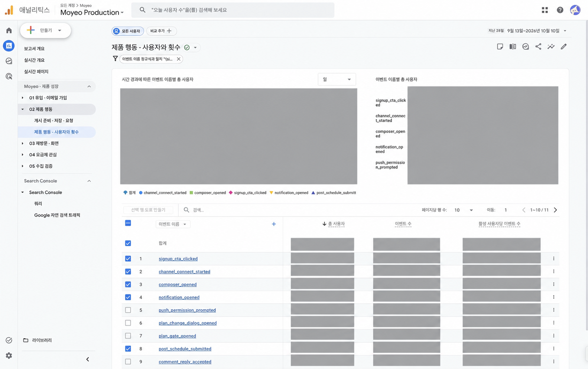This screenshot has height=369, width=588.
Task: Open the Moyeo Production property selector
Action: pos(92,12)
